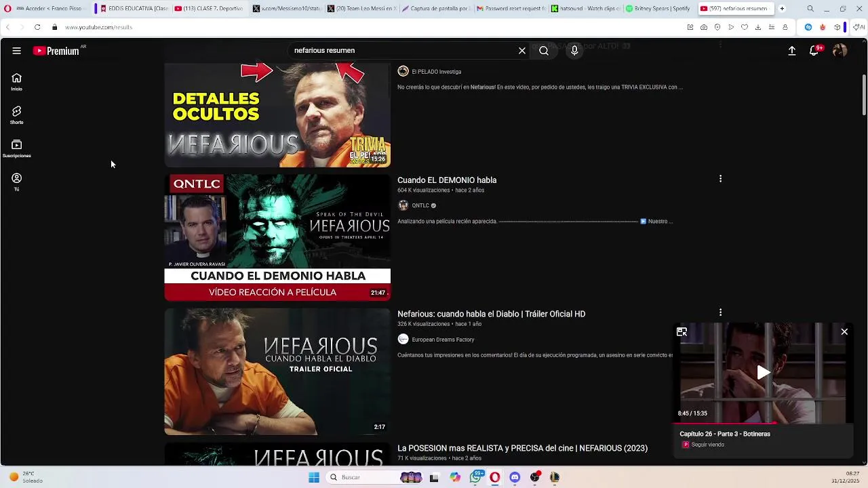Switch to the Team Leo Messi en X tab
The width and height of the screenshot is (868, 488).
361,9
